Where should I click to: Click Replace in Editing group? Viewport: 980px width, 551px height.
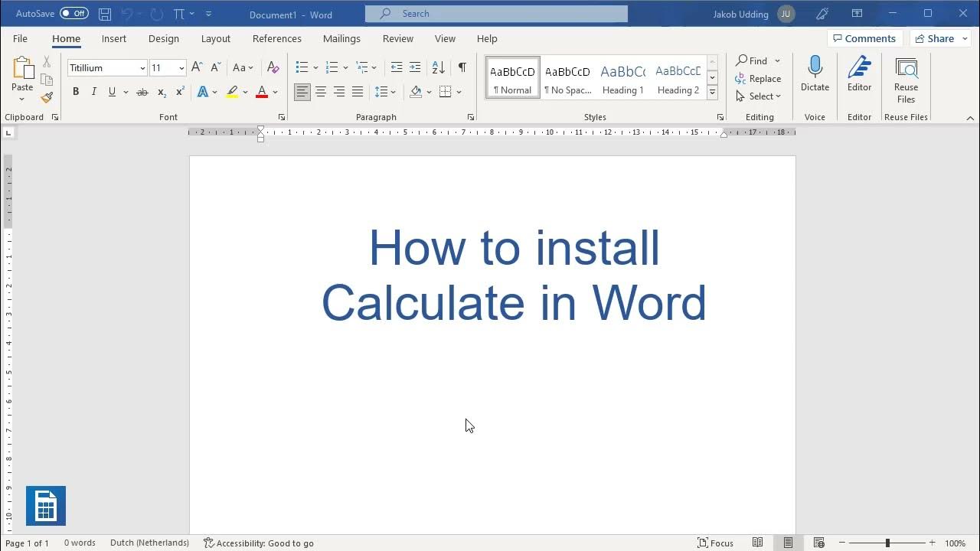(758, 79)
